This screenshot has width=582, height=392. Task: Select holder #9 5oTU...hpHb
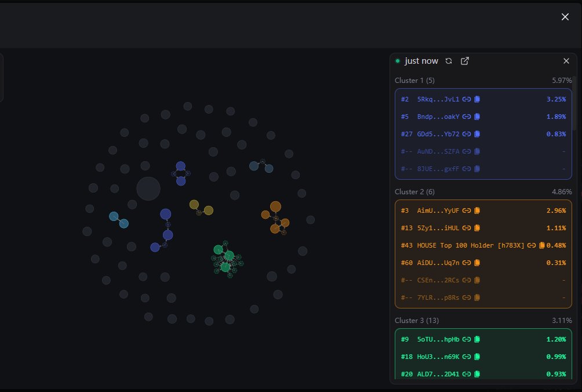point(483,339)
